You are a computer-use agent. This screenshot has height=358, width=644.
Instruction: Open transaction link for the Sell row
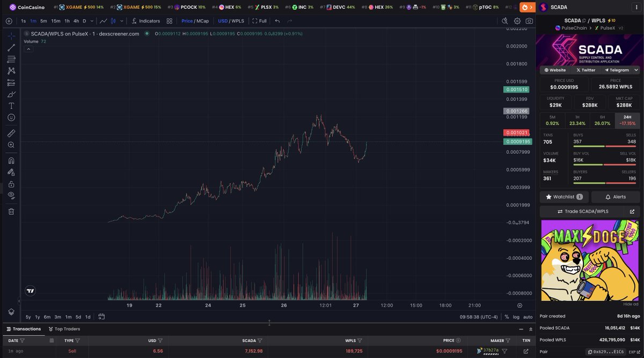(526, 351)
